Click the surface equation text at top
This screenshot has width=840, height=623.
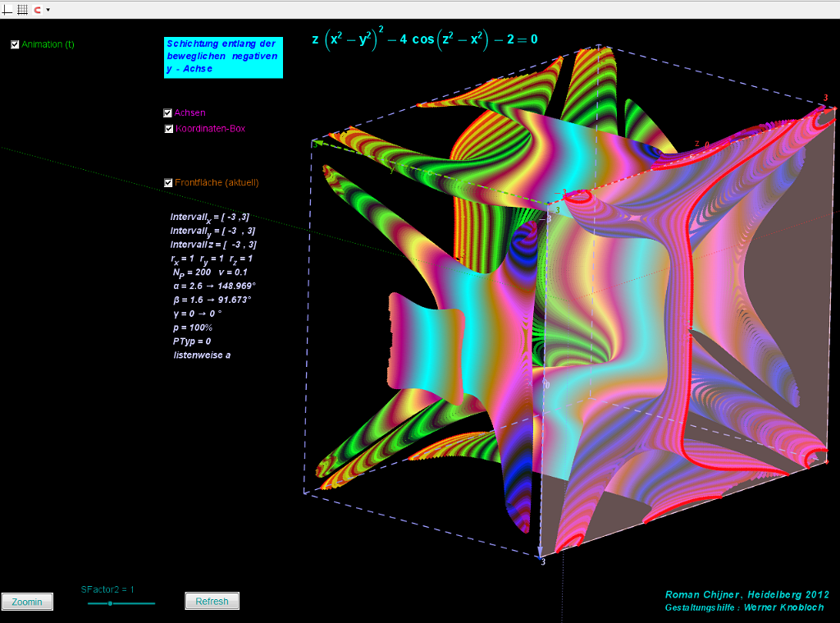click(425, 39)
